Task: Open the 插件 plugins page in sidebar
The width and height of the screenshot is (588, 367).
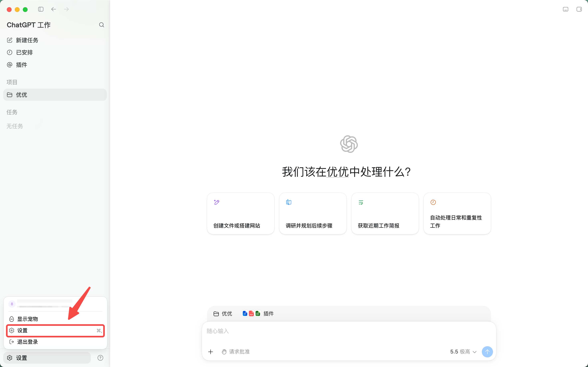Action: [55, 65]
